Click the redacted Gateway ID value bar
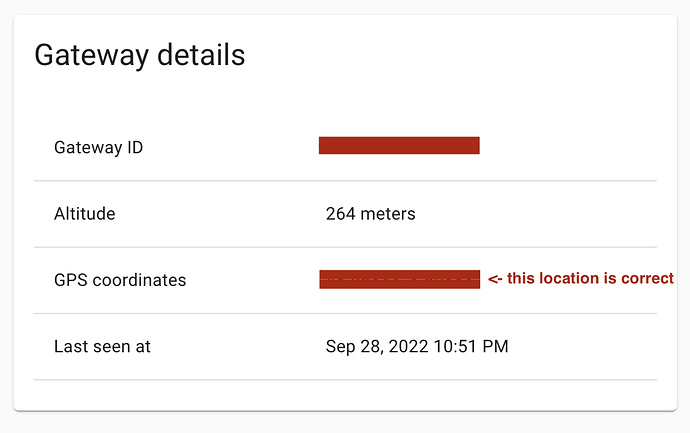This screenshot has height=433, width=690. pos(399,146)
